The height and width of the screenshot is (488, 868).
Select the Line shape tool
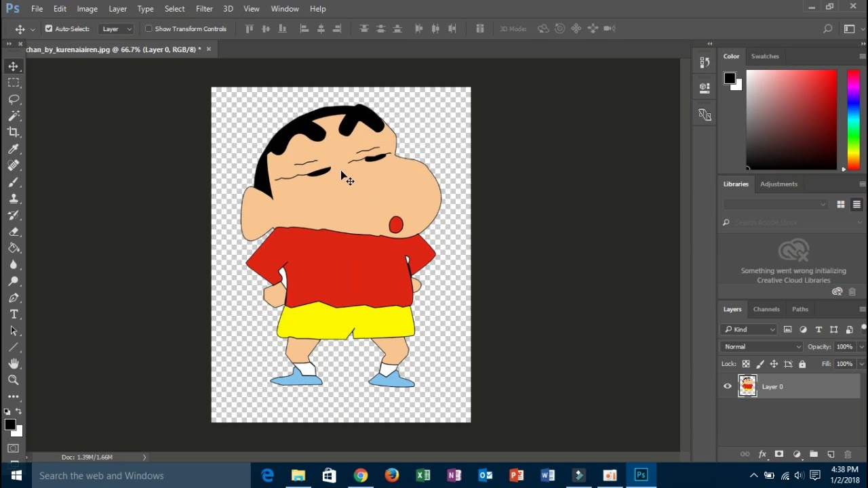pyautogui.click(x=14, y=348)
